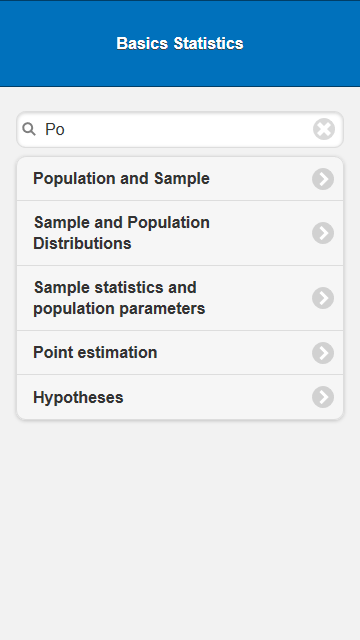Open the Population and Sample topic
This screenshot has width=360, height=640.
[180, 179]
